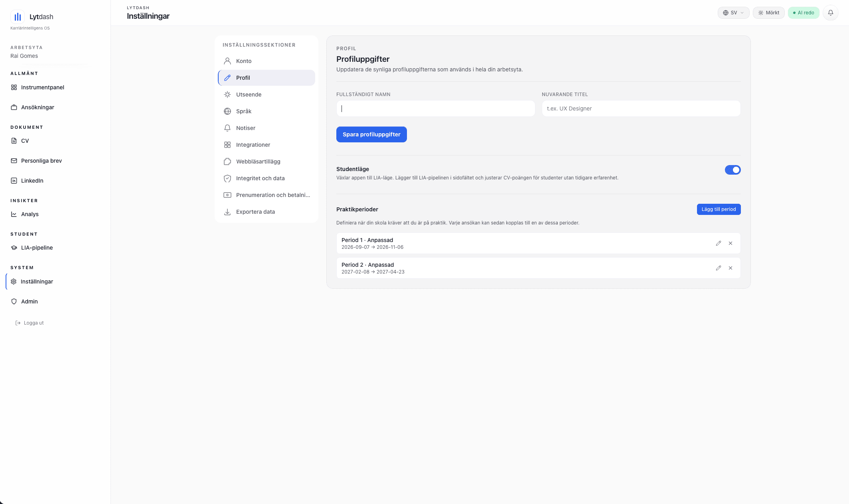Viewport: 849px width, 504px height.
Task: Open Analys insights page
Action: (30, 214)
